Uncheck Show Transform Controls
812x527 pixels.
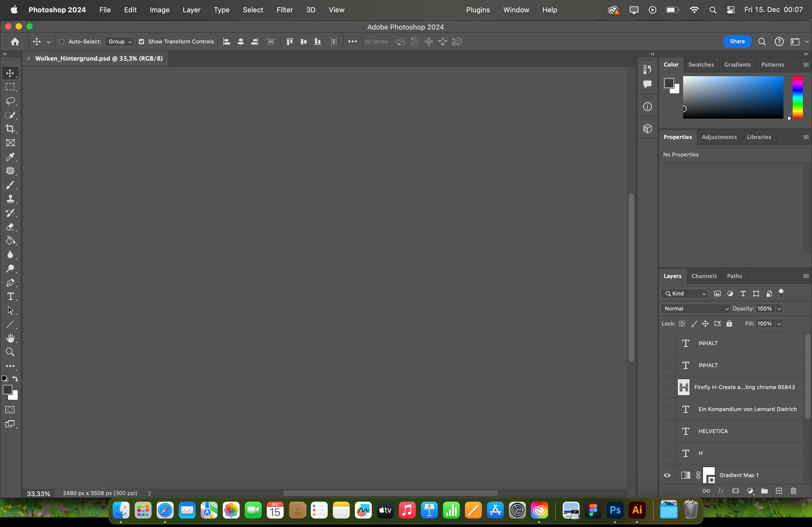click(x=141, y=42)
